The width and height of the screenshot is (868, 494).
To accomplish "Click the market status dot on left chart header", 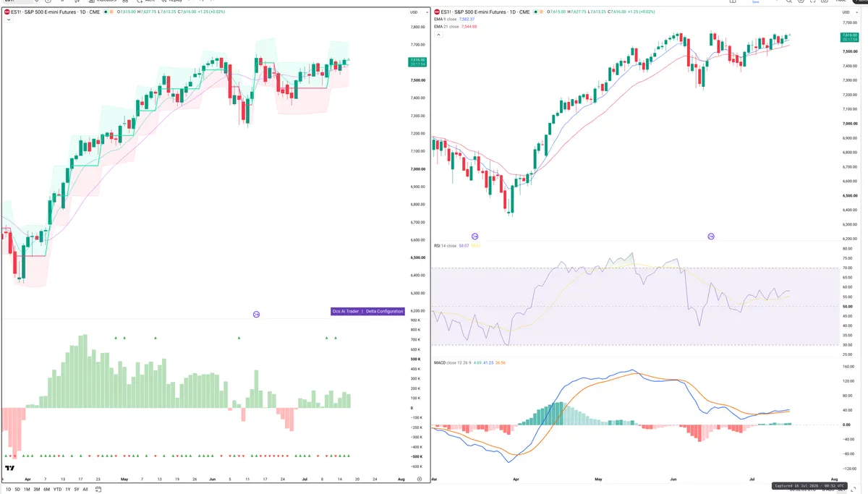I will click(106, 12).
